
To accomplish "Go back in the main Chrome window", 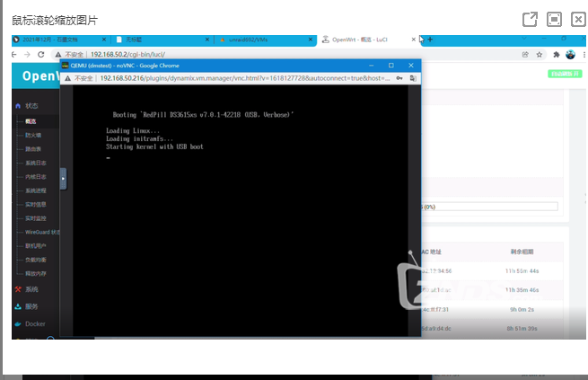I will (14, 55).
